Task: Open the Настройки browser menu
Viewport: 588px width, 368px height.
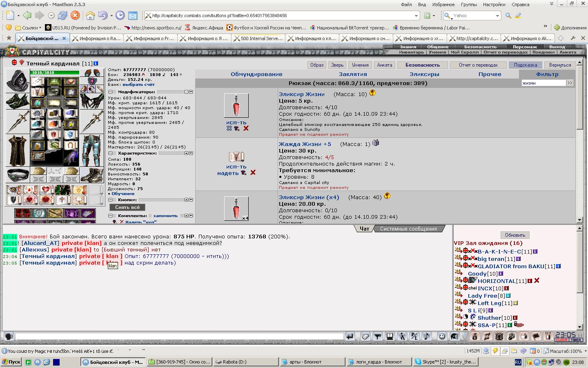Action: click(494, 4)
